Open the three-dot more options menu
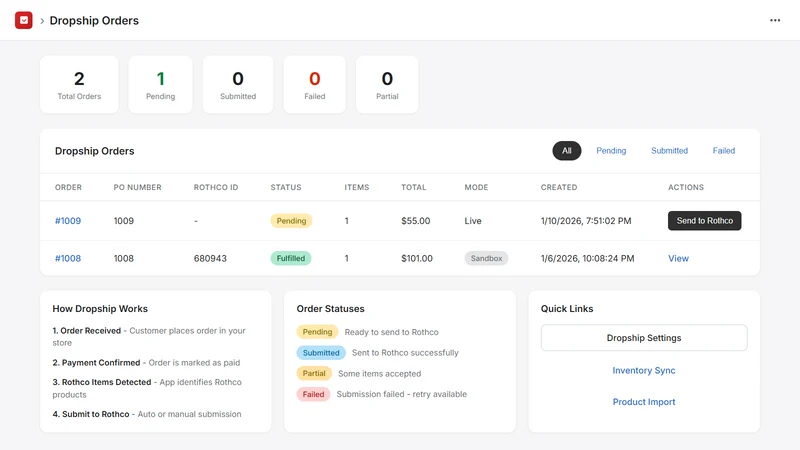Image resolution: width=800 pixels, height=450 pixels. point(775,20)
